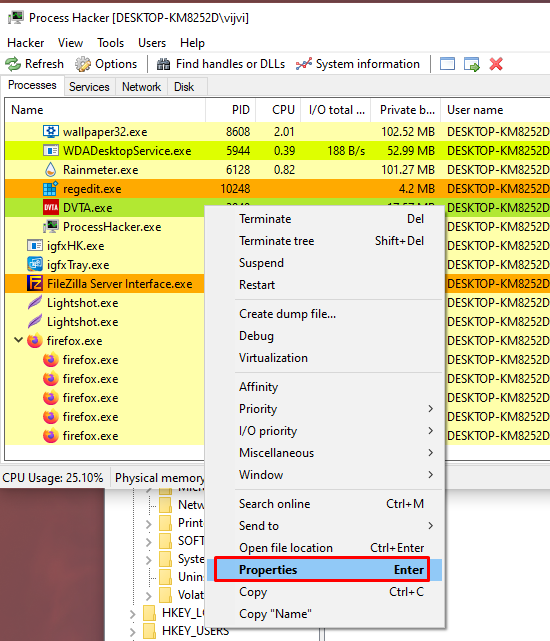Sort by the Name column header
Screen dimensions: 550x641
pos(105,110)
